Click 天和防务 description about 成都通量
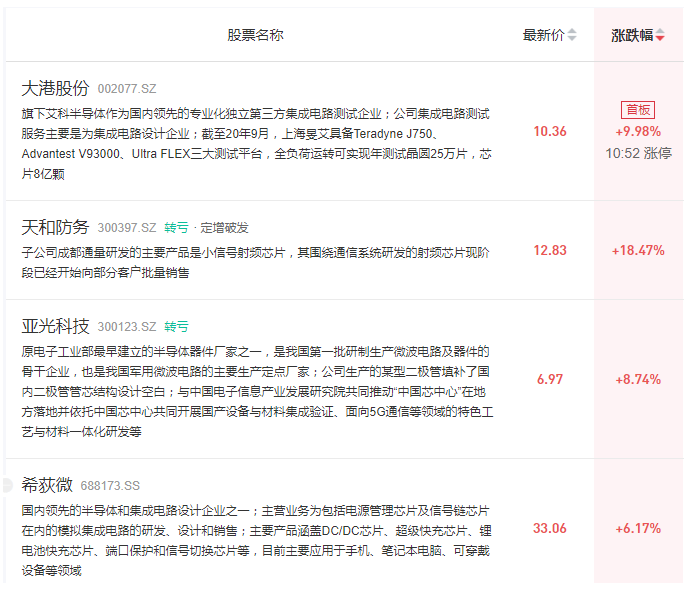This screenshot has height=590, width=685. tap(256, 262)
